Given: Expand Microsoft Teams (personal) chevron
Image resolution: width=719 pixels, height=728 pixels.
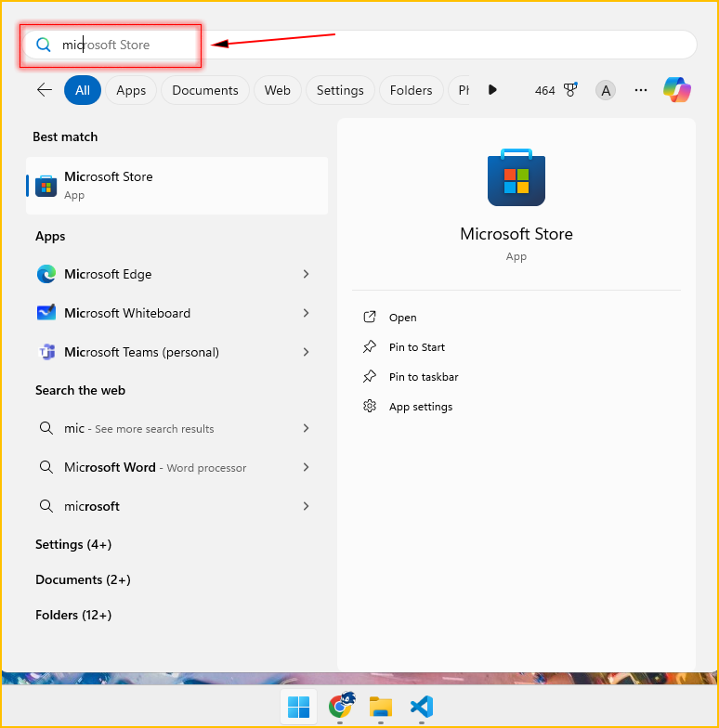Looking at the screenshot, I should point(306,352).
